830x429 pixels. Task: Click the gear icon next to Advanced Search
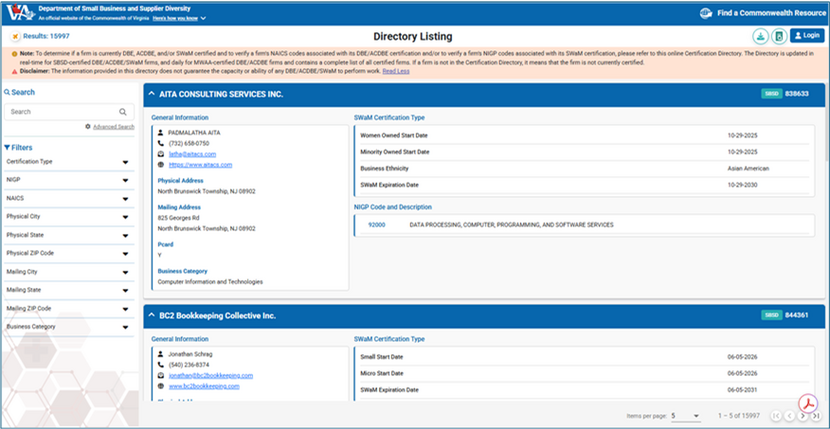click(88, 127)
